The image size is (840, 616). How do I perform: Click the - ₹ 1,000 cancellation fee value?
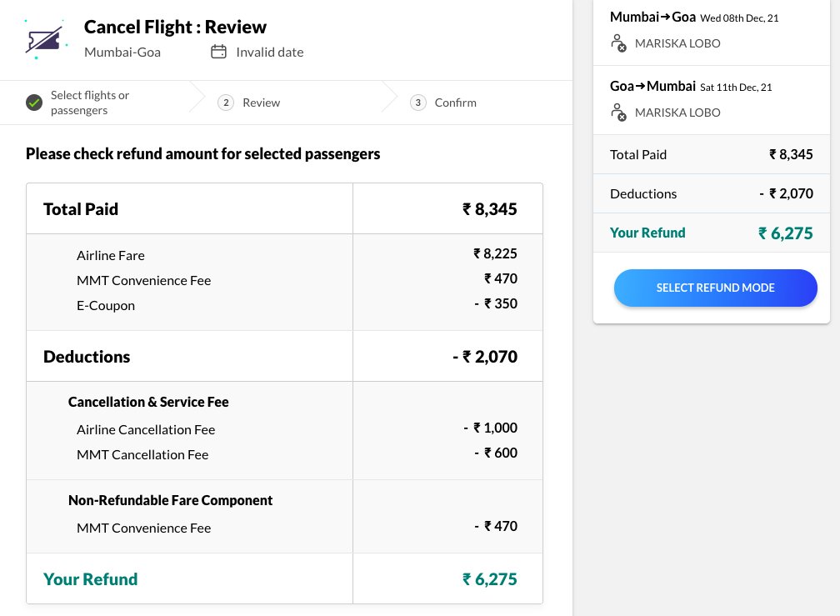coord(490,428)
